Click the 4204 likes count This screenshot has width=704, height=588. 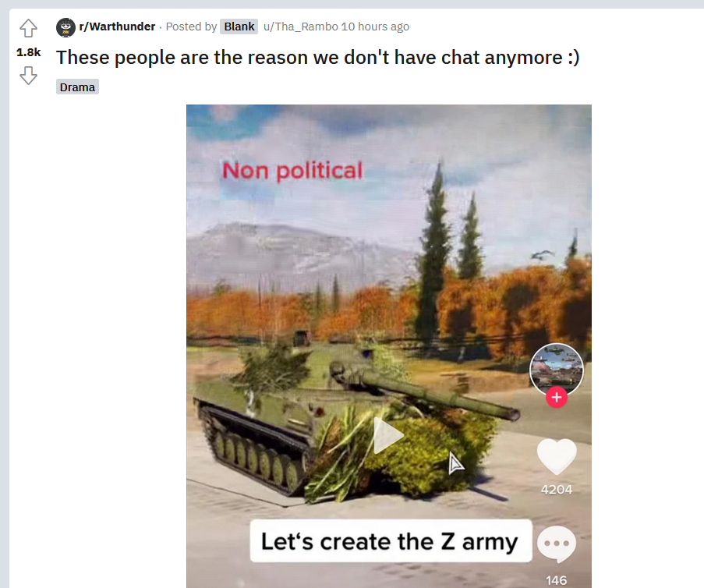pos(557,489)
